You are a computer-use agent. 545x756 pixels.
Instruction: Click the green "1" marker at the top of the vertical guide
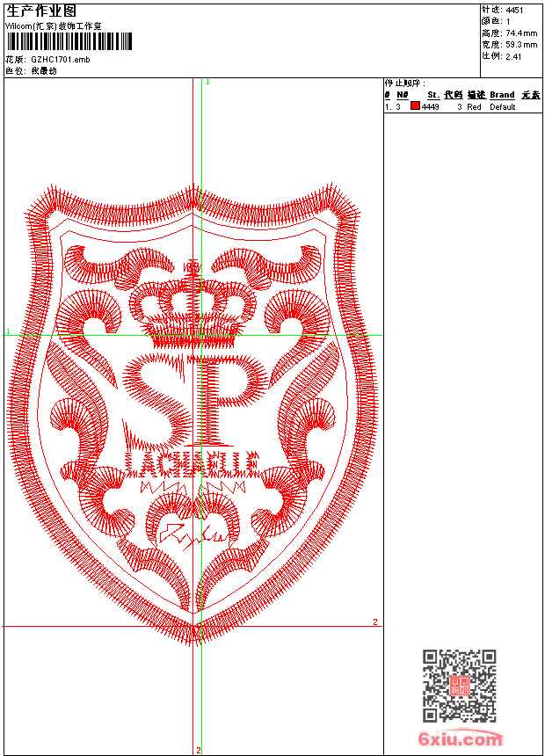[207, 83]
